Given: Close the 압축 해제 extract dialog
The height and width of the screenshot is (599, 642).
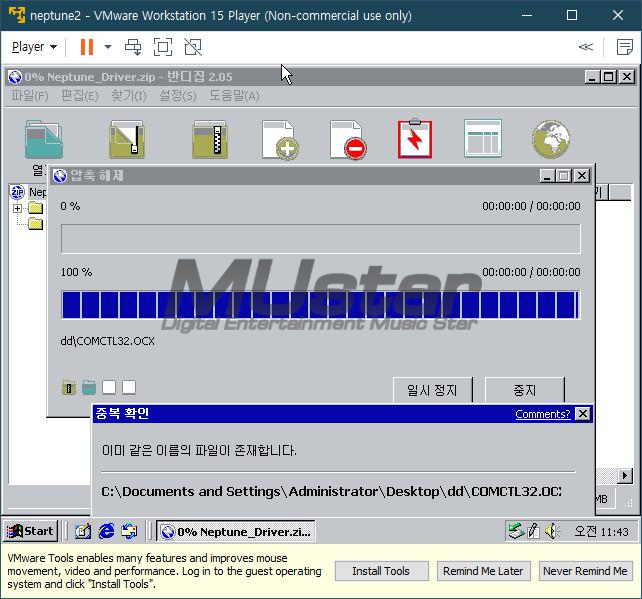Looking at the screenshot, I should pyautogui.click(x=582, y=176).
